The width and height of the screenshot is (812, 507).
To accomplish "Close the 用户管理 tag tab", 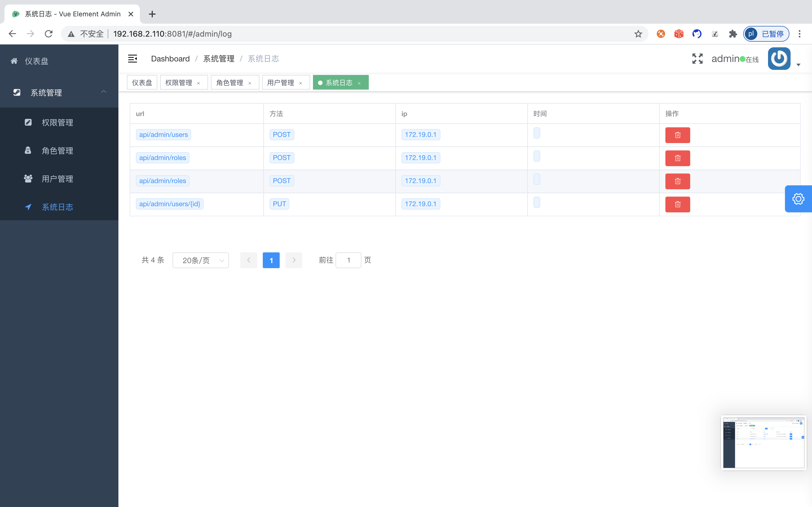I will (301, 83).
